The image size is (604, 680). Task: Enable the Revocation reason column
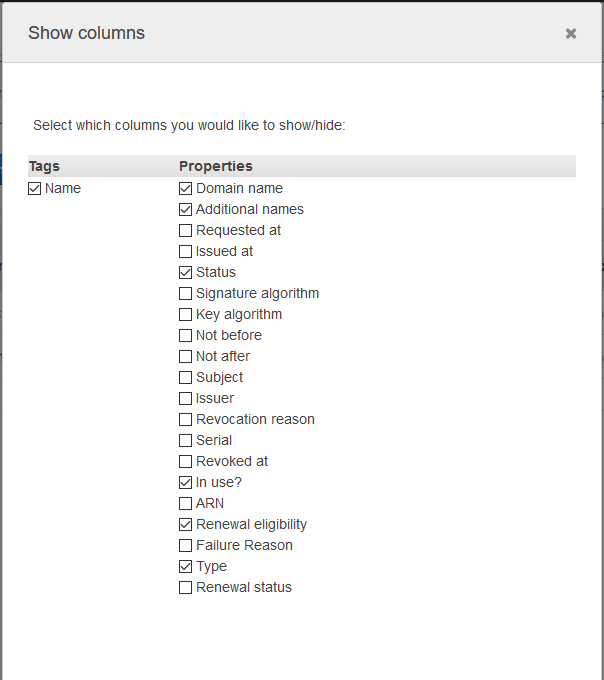[185, 419]
